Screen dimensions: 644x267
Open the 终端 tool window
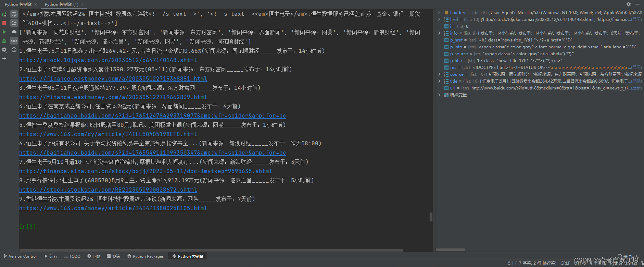[113, 256]
